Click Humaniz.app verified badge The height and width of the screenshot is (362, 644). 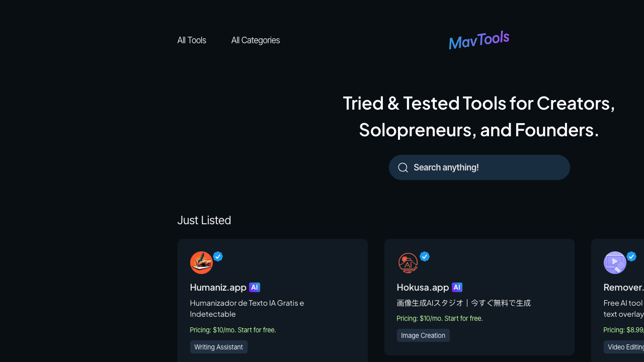click(218, 256)
